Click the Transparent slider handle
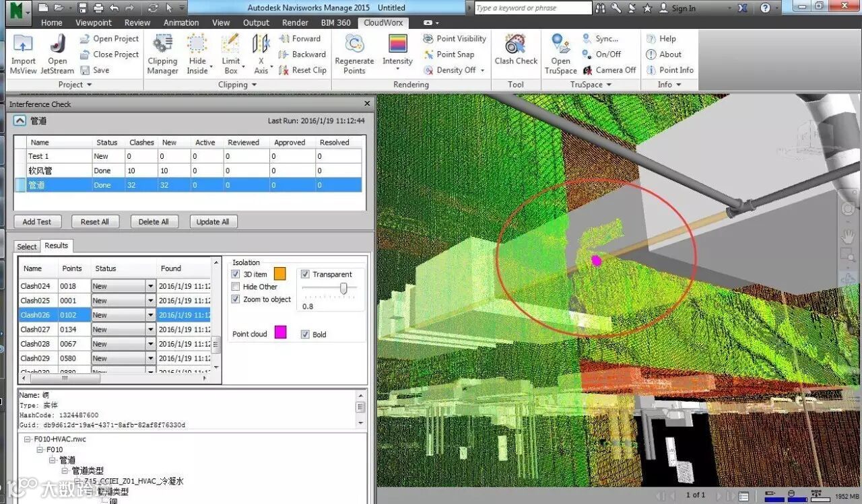The width and height of the screenshot is (862, 504). [x=344, y=288]
